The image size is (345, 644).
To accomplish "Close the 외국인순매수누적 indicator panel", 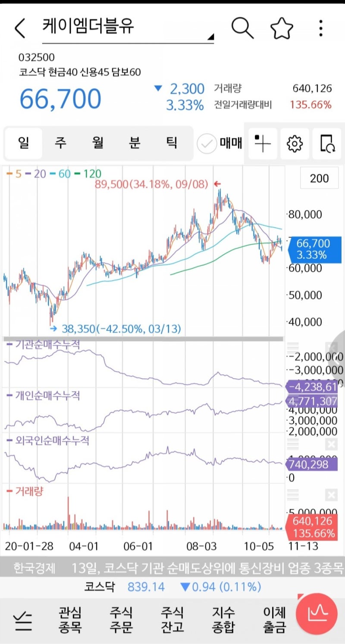I will (331, 445).
